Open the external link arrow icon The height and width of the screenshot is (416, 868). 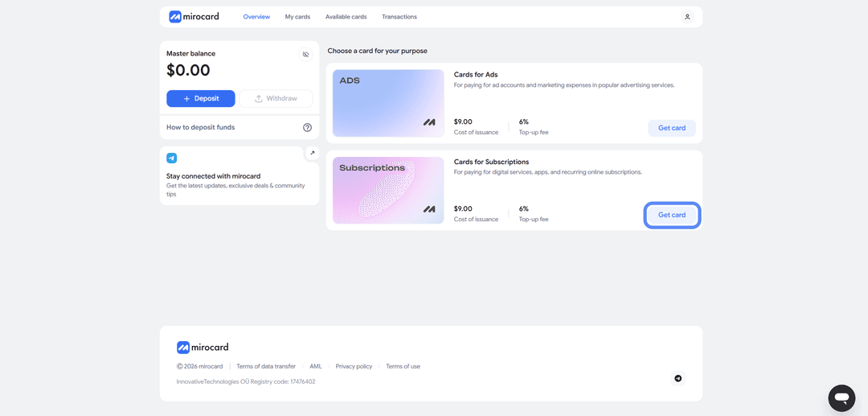pyautogui.click(x=312, y=153)
